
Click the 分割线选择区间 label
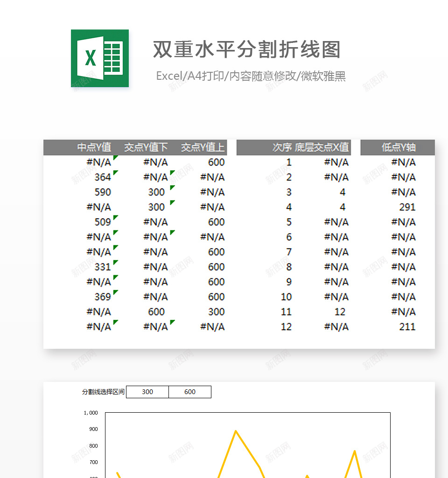coord(103,392)
